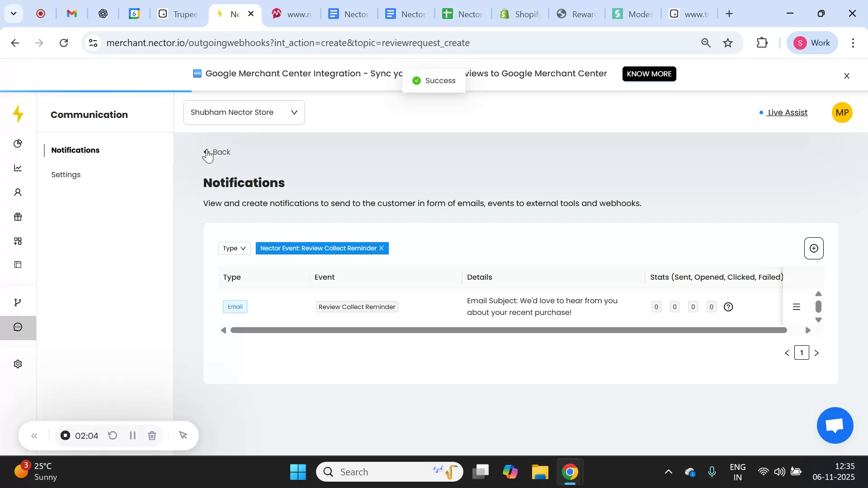Open the settings gear at sidebar bottom

pyautogui.click(x=18, y=364)
